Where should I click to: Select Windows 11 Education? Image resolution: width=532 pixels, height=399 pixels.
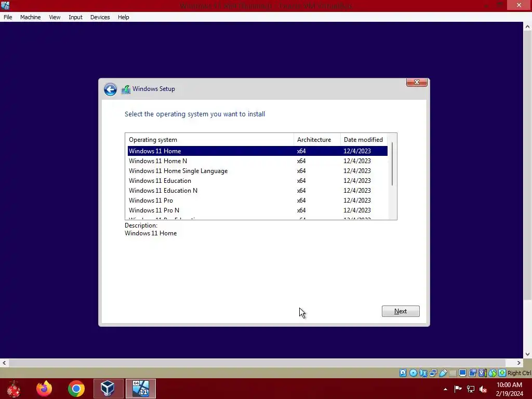[258, 180]
